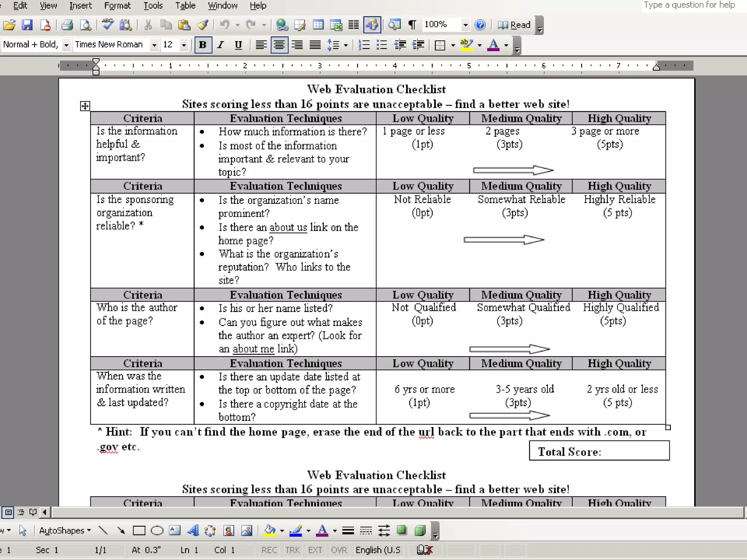
Task: Click the Type a question for help box
Action: [x=689, y=5]
